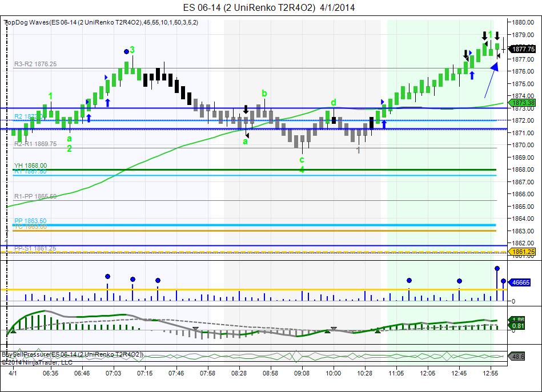542x392 pixels.
Task: Click the 12:55 time axis label
Action: (x=491, y=373)
